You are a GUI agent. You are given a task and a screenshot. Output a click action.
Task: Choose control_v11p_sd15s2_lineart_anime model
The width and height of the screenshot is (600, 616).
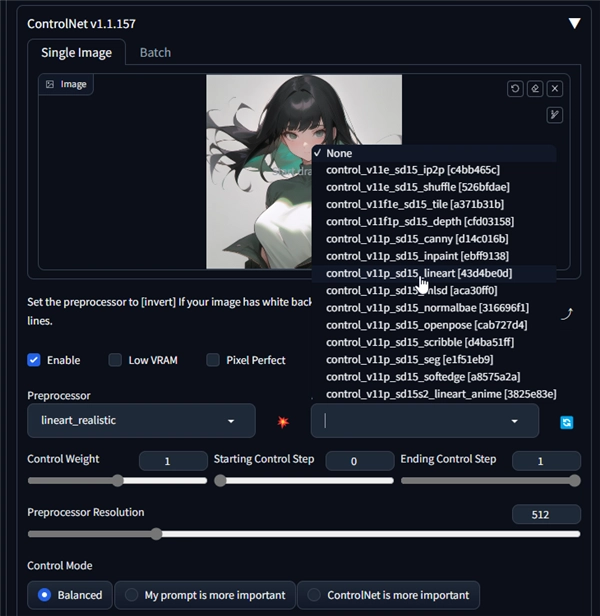(x=434, y=394)
